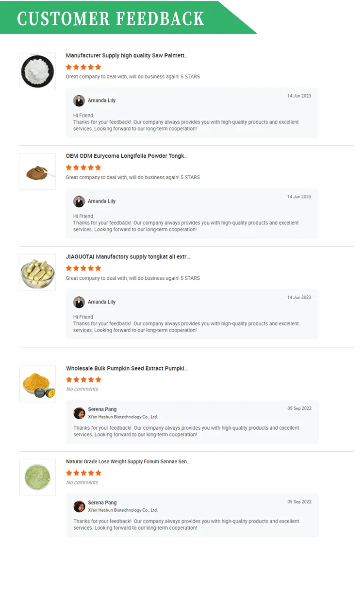Click the five-star rating under Saw Palmetto review
364x591 pixels.
tap(83, 67)
